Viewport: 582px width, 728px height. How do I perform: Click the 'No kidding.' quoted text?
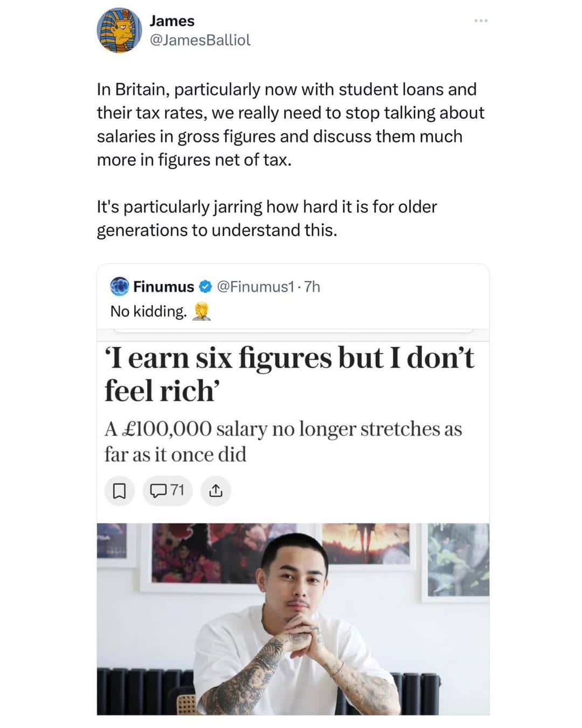point(148,312)
